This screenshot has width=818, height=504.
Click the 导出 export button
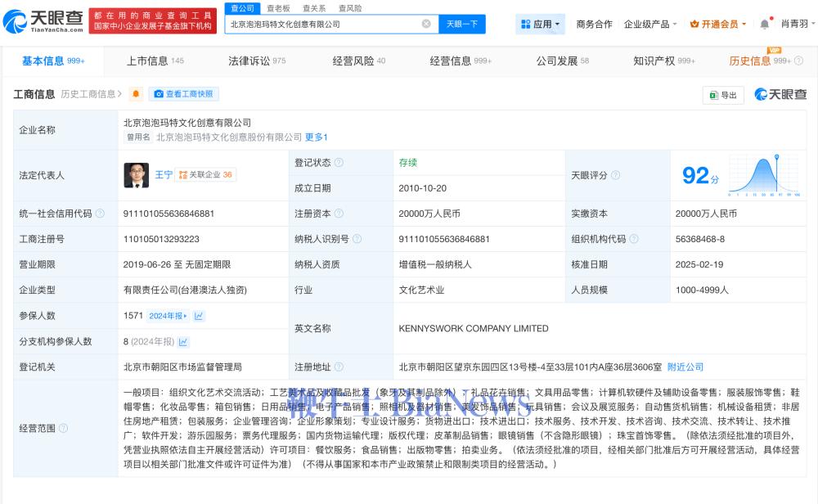[x=723, y=95]
